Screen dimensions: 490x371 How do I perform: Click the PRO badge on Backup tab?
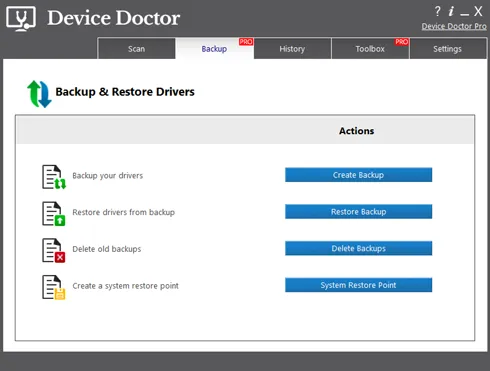pos(246,42)
